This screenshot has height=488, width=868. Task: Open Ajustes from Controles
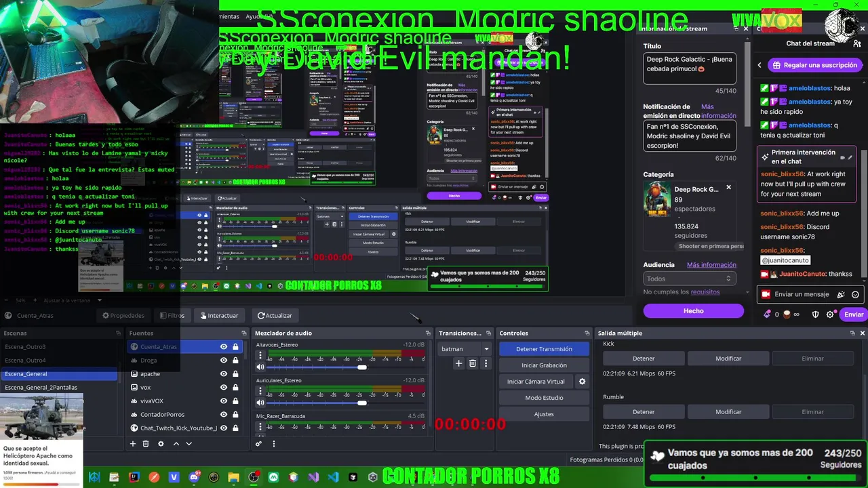544,414
